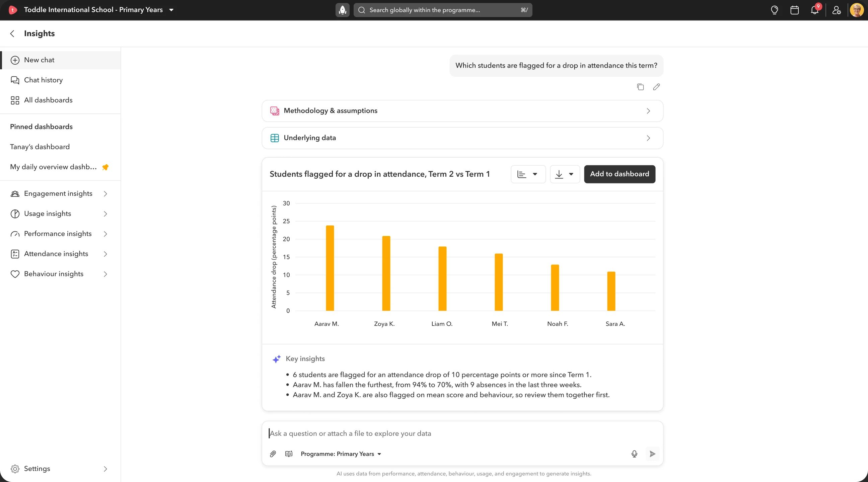Open My daily overview dashboard
The width and height of the screenshot is (868, 482).
pyautogui.click(x=53, y=167)
